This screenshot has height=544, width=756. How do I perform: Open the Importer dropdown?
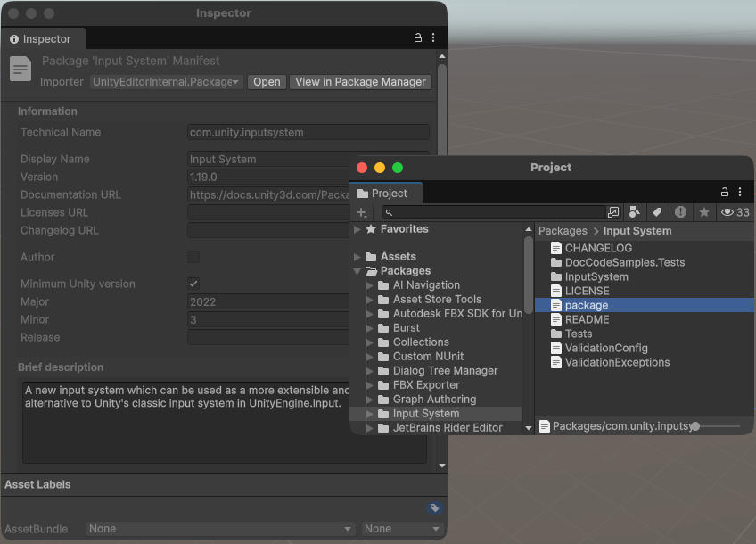click(x=167, y=82)
